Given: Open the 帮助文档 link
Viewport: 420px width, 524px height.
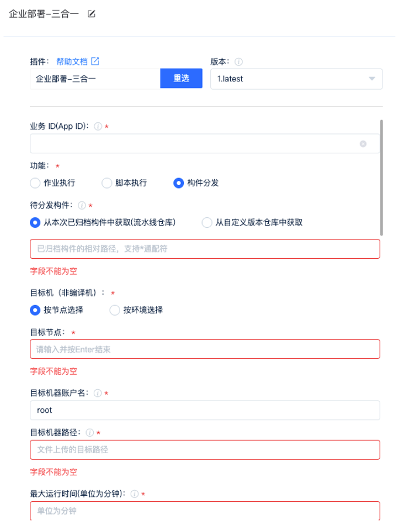Looking at the screenshot, I should 71,61.
